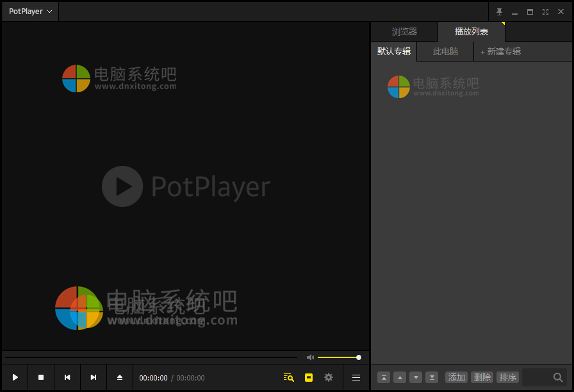This screenshot has width=574, height=392.
Task: Click the 添加 button to add files
Action: [457, 377]
